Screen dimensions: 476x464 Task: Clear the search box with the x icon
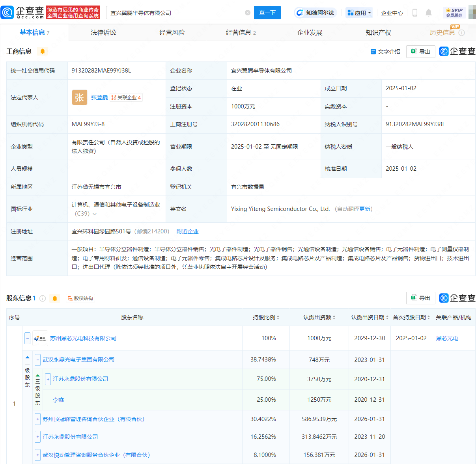point(248,13)
